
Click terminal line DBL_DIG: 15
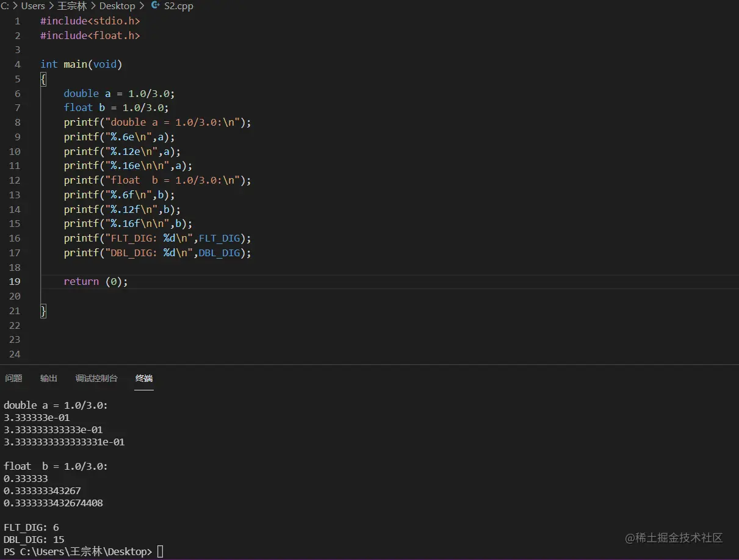pos(34,539)
